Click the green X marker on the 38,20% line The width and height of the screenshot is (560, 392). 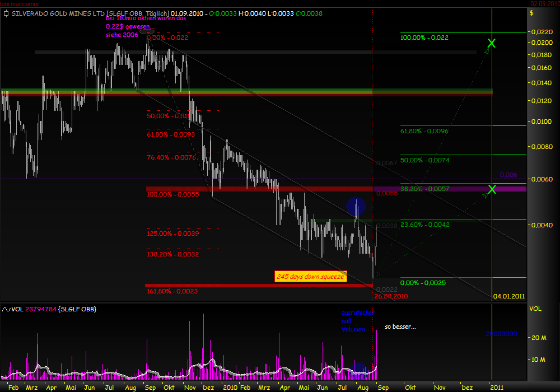click(x=492, y=189)
